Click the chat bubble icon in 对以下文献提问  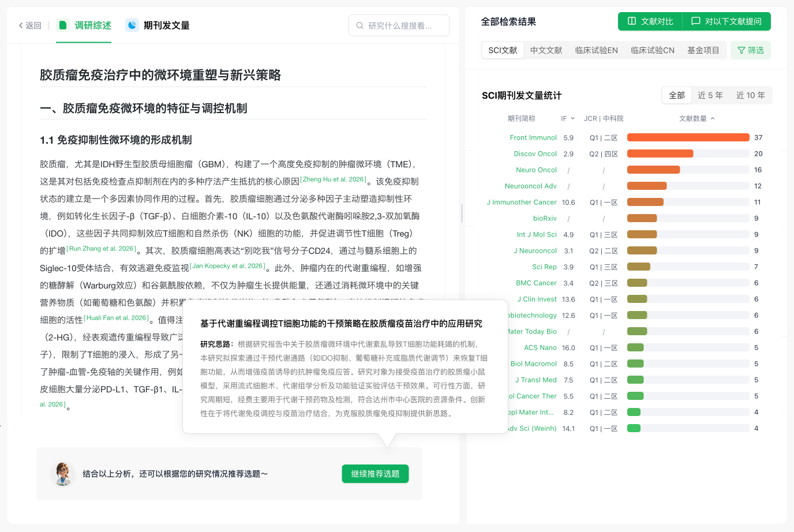tap(696, 21)
